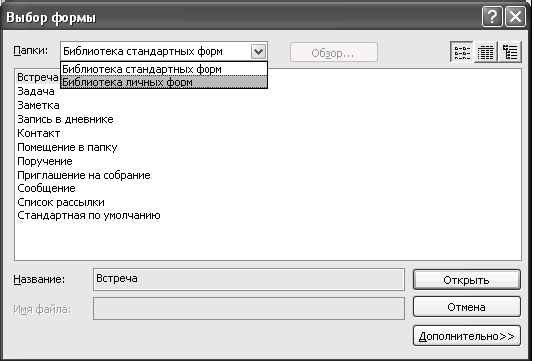This screenshot has height=361, width=534.
Task: Expand advanced options with Дополнительно>>
Action: click(467, 336)
